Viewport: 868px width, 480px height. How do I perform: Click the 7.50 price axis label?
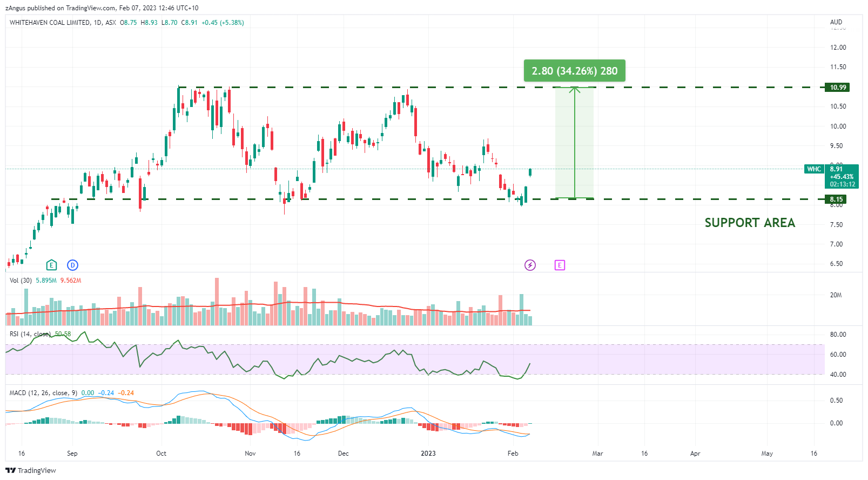point(837,225)
